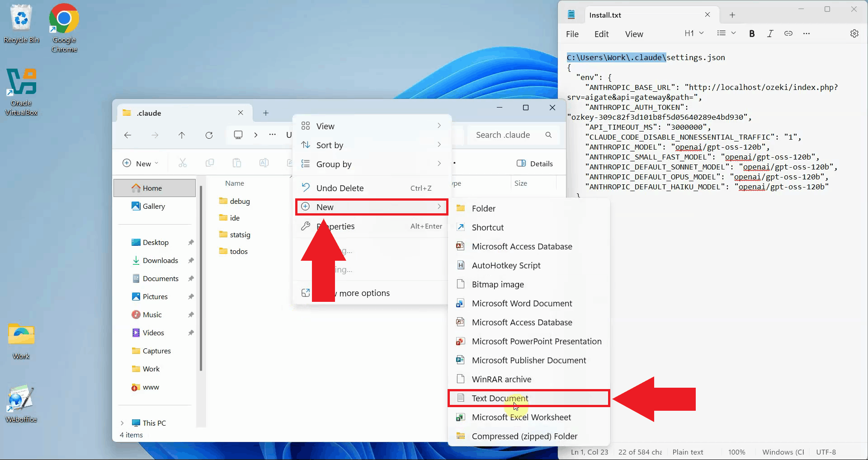Insert a hyperlink using the link icon
This screenshot has width=868, height=460.
point(788,33)
